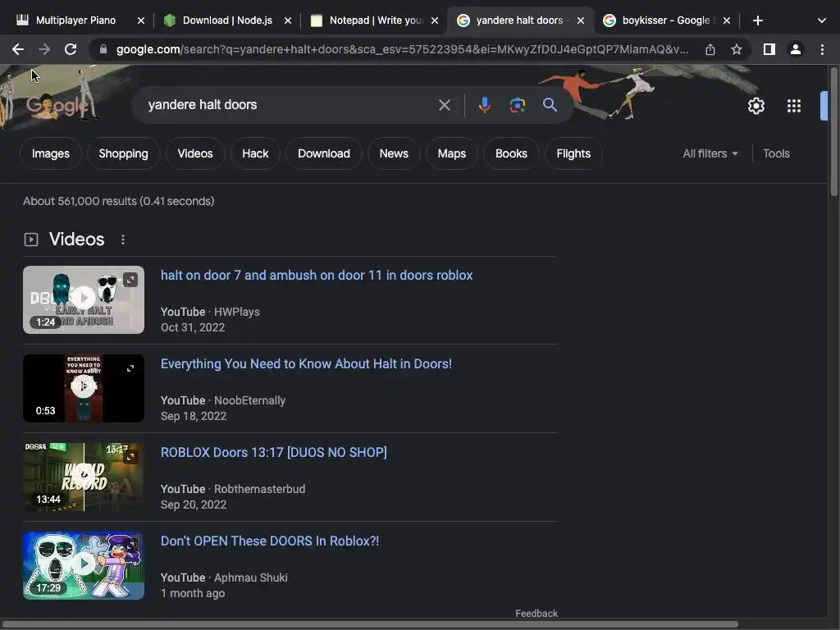Play the Aphmau Shuki 17:29 video thumbnail
The width and height of the screenshot is (840, 630).
point(84,565)
